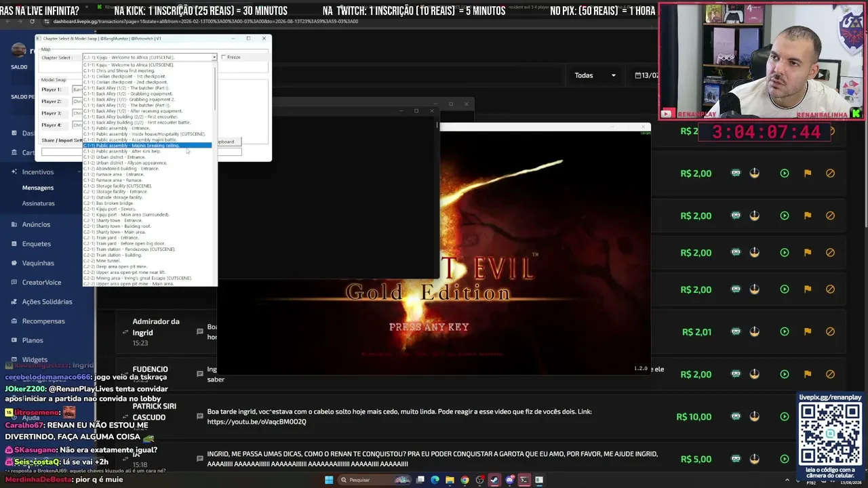Viewport: 868px width, 488px height.
Task: Click the round avatar icon in the R$ 2,01 row
Action: (754, 331)
